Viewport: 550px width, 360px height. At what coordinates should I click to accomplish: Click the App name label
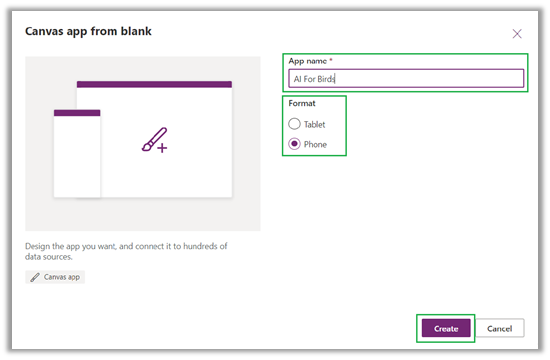[x=308, y=61]
